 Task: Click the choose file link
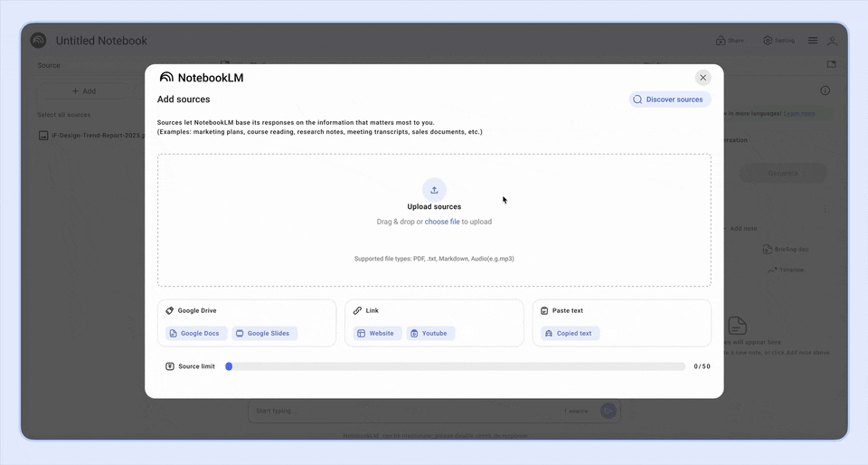coord(442,222)
